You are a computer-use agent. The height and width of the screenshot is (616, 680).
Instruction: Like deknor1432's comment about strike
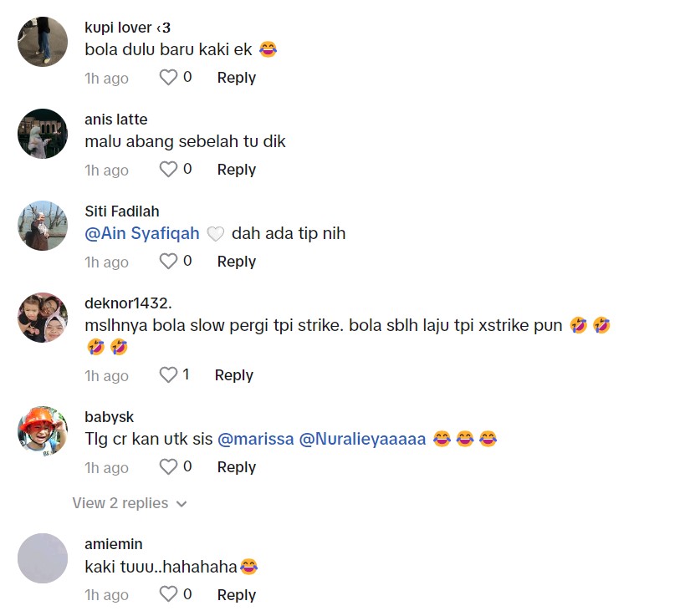[168, 375]
